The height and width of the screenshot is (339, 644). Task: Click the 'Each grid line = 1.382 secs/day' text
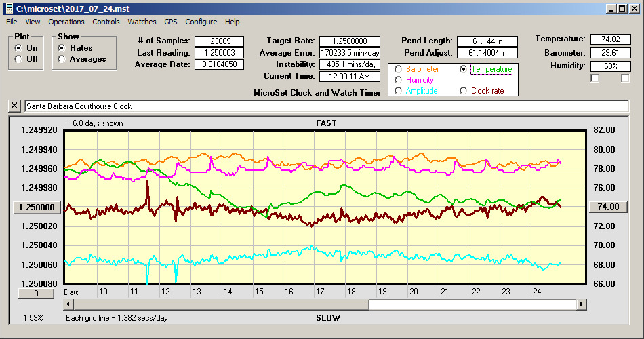pyautogui.click(x=117, y=317)
